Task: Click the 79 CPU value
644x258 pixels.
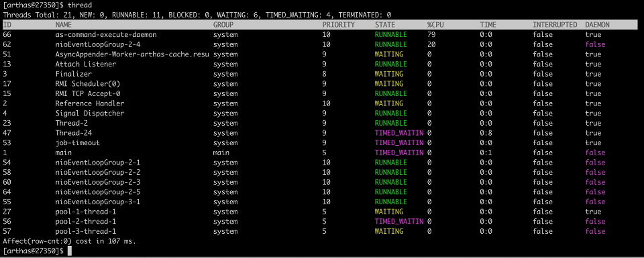Action: click(431, 34)
